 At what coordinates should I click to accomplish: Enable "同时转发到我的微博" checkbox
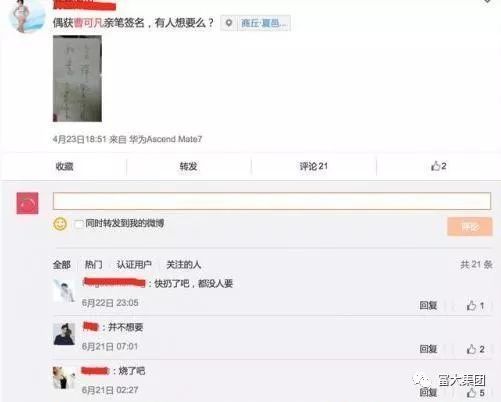click(x=79, y=224)
